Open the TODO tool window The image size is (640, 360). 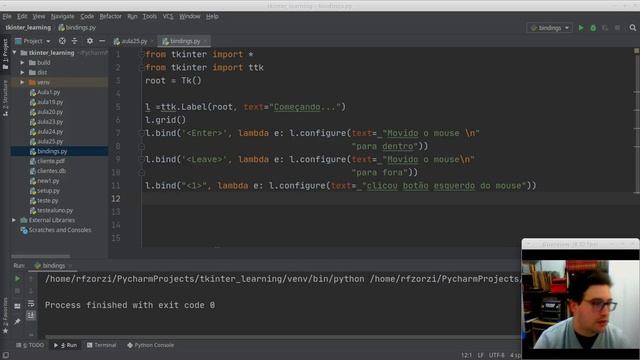(30, 345)
